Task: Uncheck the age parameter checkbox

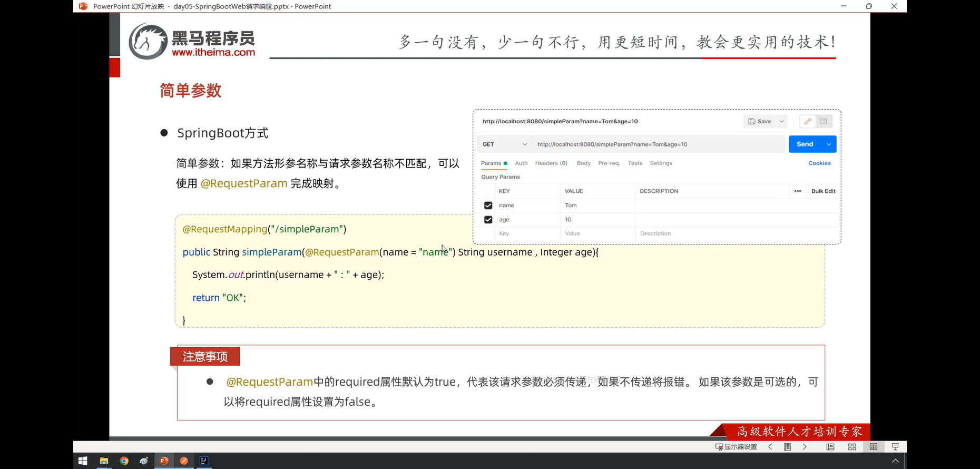Action: [488, 220]
